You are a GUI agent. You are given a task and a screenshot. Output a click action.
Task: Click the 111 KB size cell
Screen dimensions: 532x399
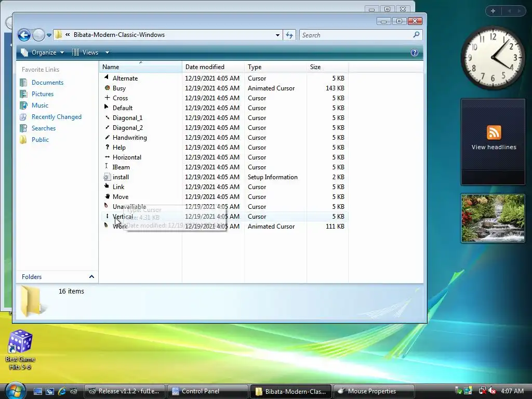click(x=335, y=227)
